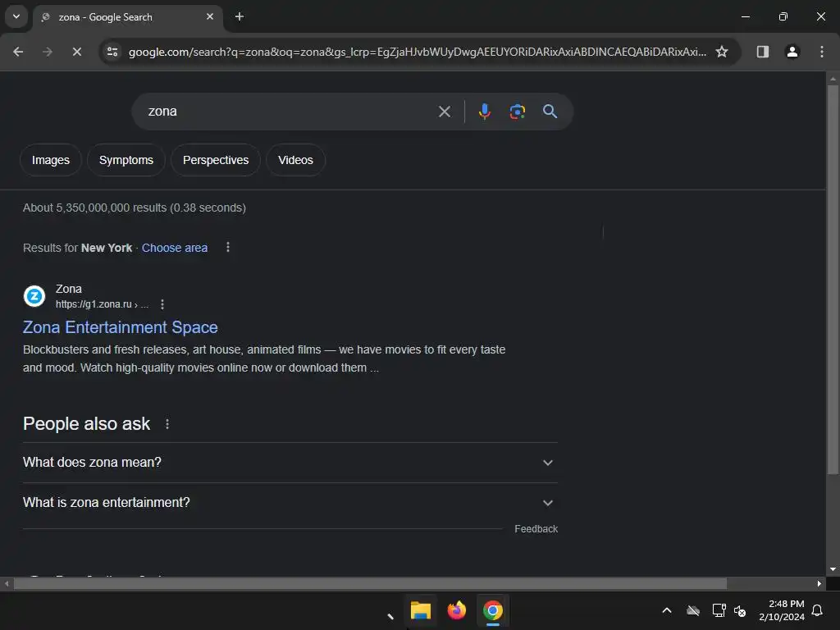Open Chrome side panel

pyautogui.click(x=762, y=52)
